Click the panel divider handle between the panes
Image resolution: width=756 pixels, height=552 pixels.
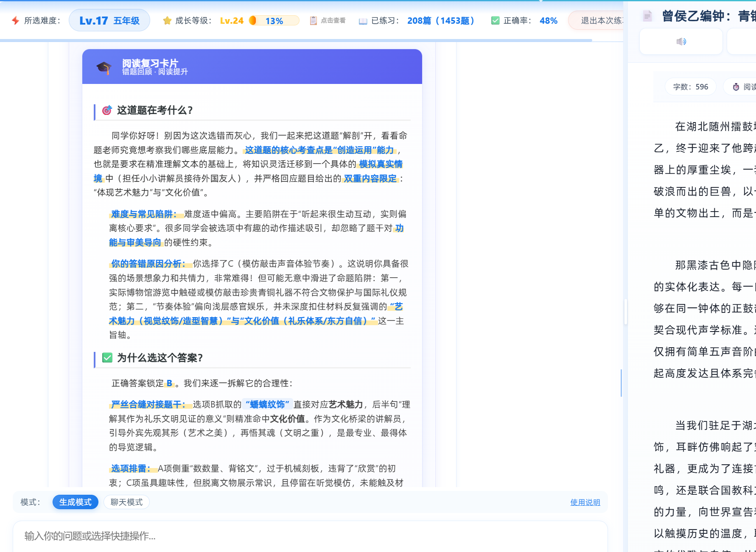click(625, 312)
